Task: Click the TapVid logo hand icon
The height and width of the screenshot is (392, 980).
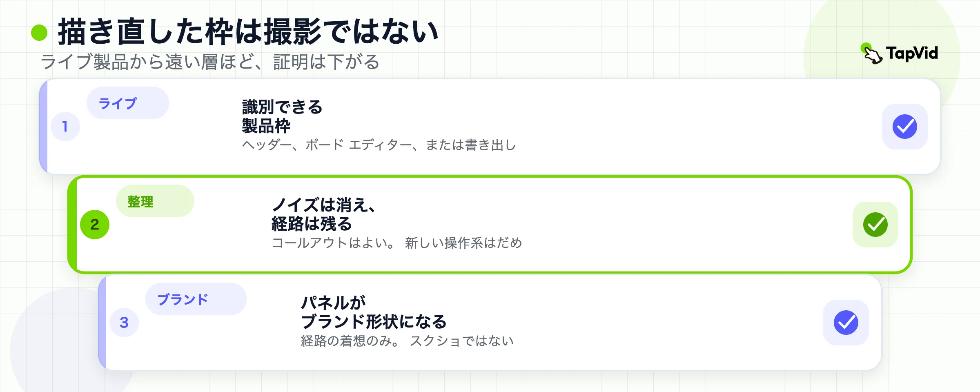Action: click(872, 53)
